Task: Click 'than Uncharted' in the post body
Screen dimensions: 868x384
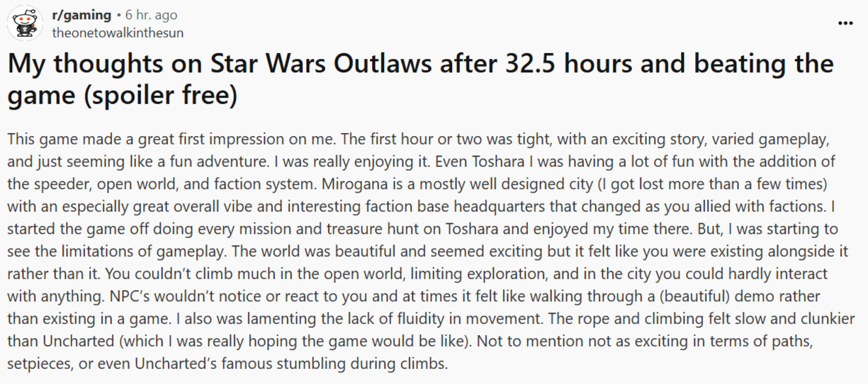Action: (60, 342)
